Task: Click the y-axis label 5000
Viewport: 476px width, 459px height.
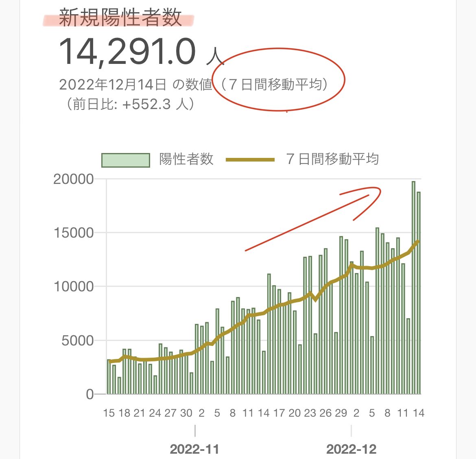Action: click(x=77, y=341)
